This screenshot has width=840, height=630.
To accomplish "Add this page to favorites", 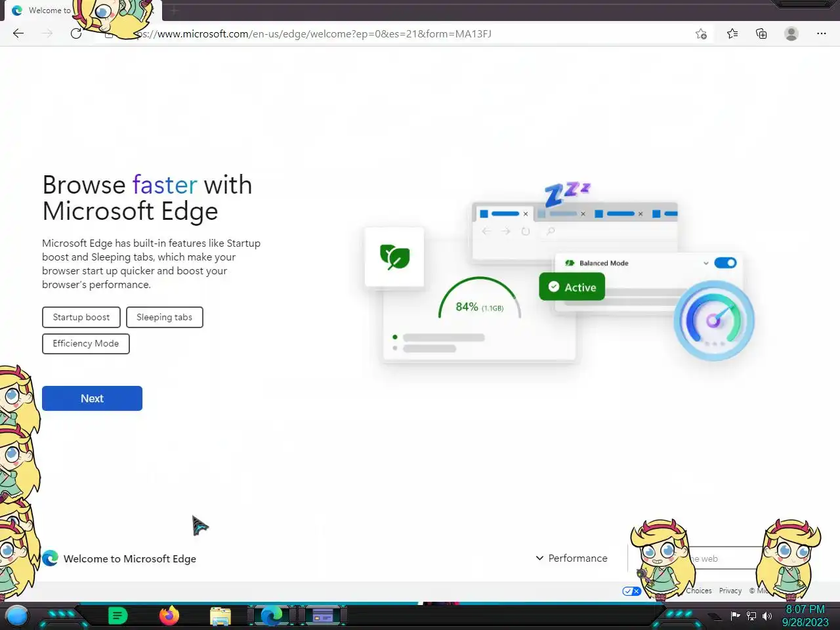I will tap(701, 34).
